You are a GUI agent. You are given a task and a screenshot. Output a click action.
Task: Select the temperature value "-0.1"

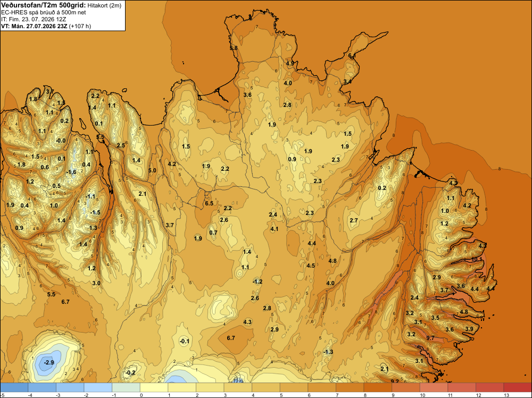click(184, 341)
